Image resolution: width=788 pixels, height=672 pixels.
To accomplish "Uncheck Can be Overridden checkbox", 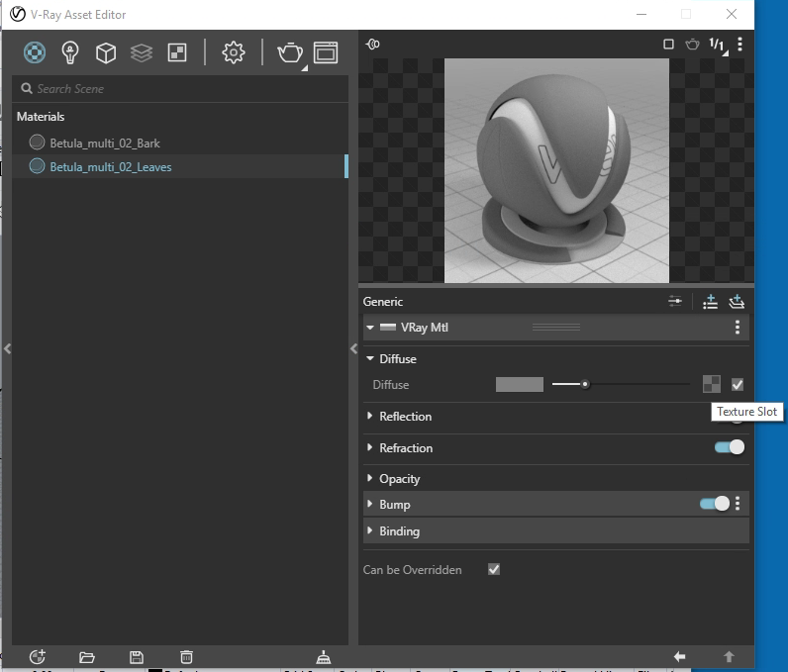I will coord(494,569).
